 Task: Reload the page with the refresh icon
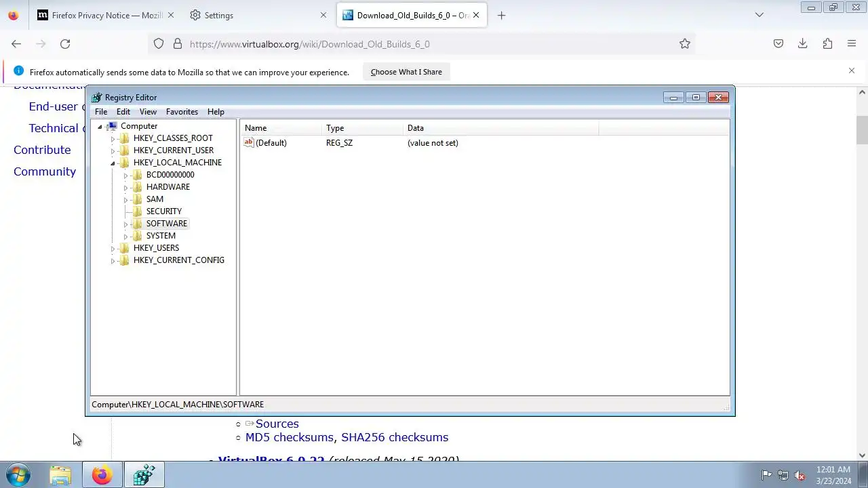point(65,44)
